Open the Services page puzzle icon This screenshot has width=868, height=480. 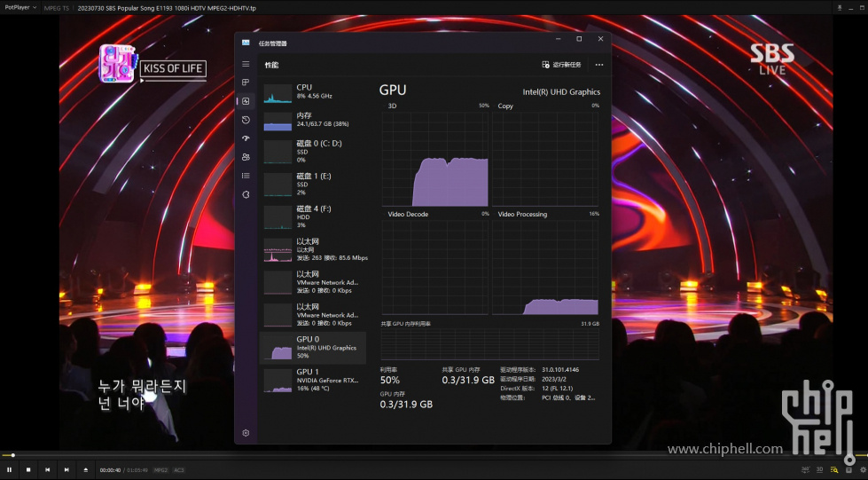(x=246, y=194)
